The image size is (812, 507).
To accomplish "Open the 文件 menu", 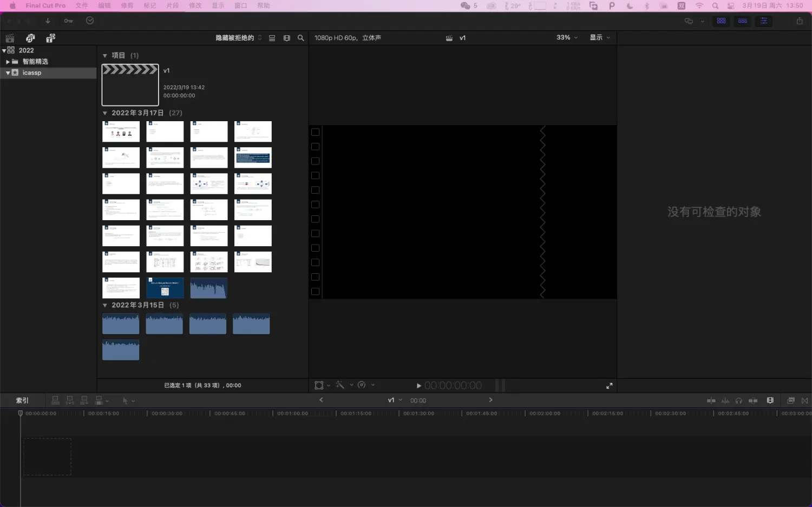I will [82, 5].
